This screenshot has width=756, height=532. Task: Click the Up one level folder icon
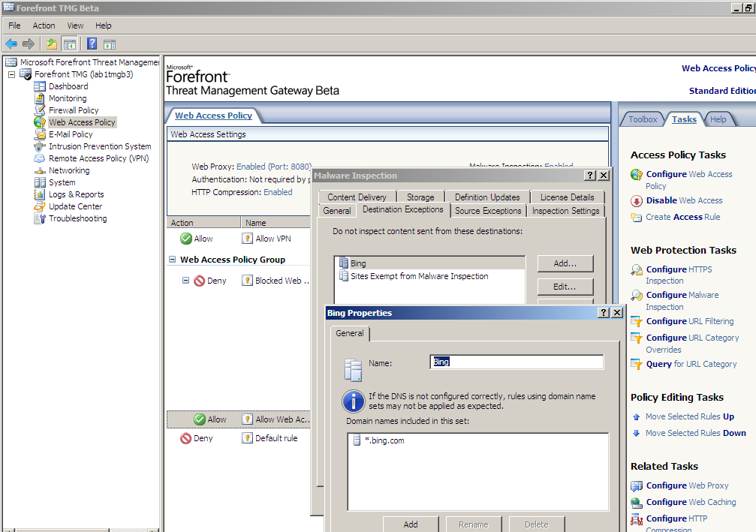click(52, 44)
